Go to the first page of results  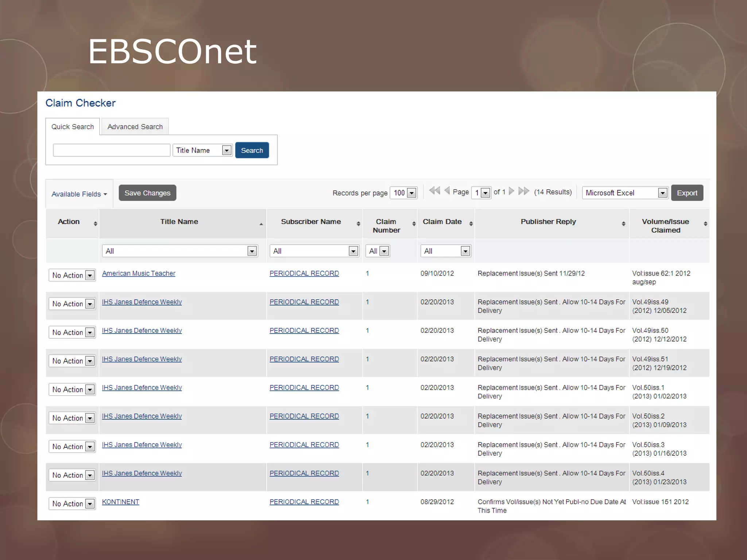pyautogui.click(x=434, y=191)
